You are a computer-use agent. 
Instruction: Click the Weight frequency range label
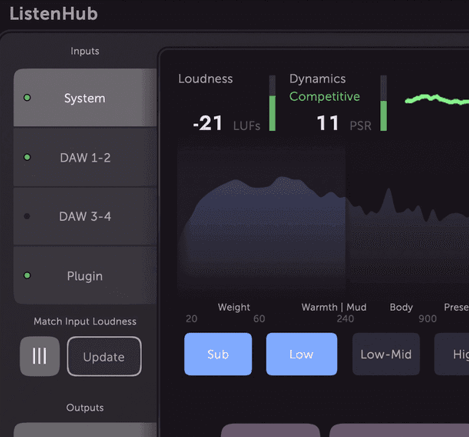234,307
